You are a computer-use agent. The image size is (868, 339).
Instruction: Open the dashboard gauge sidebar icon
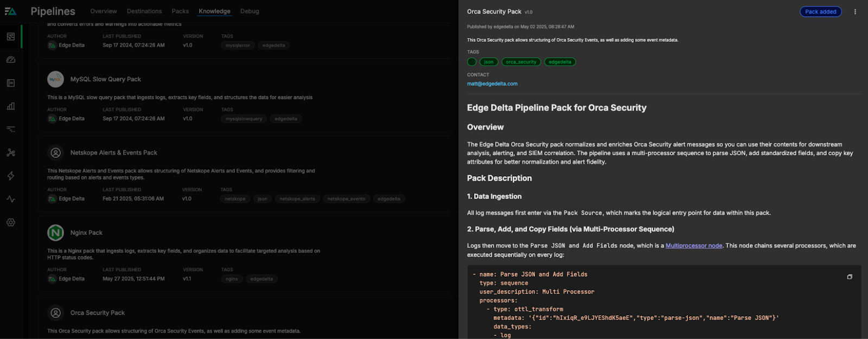point(11,60)
